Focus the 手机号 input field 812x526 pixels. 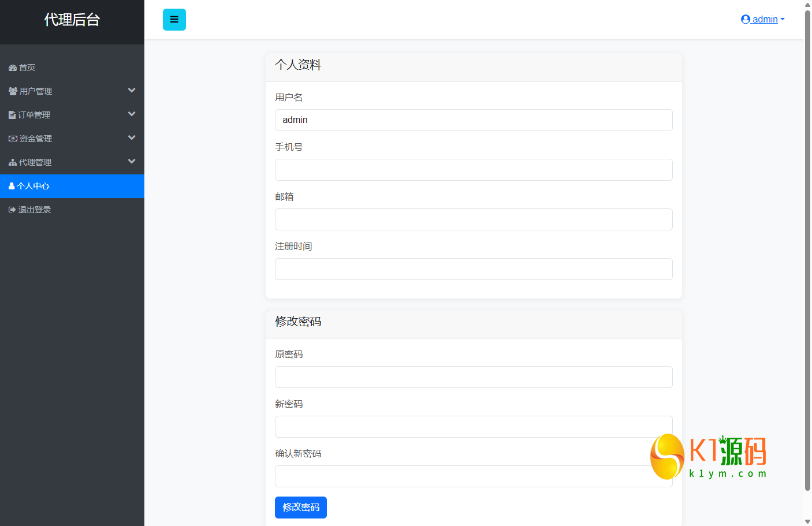pyautogui.click(x=474, y=170)
